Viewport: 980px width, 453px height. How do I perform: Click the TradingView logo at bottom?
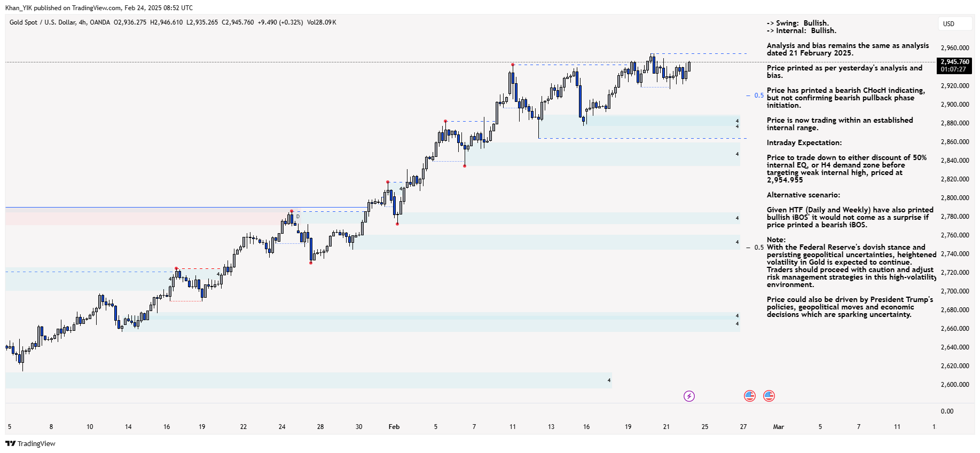point(30,443)
